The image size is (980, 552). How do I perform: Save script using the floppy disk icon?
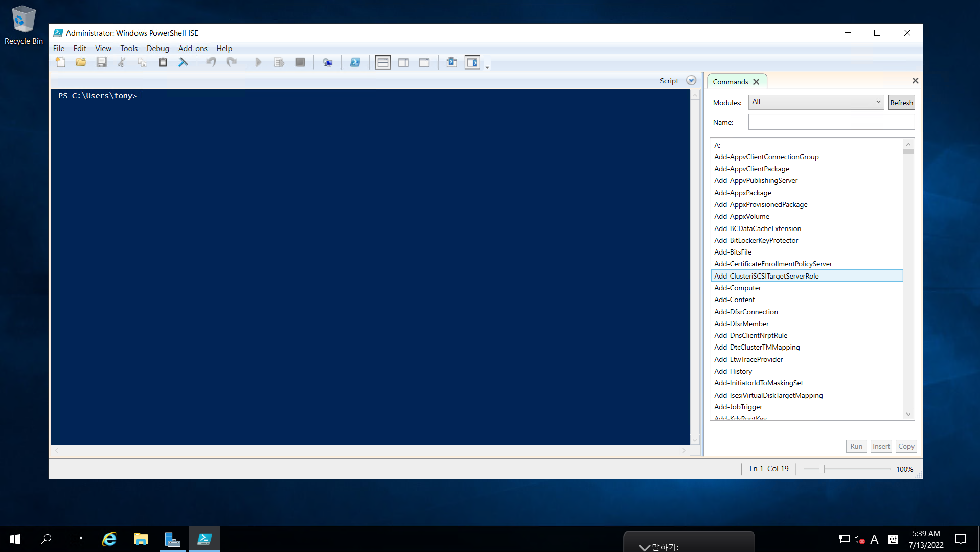coord(101,62)
